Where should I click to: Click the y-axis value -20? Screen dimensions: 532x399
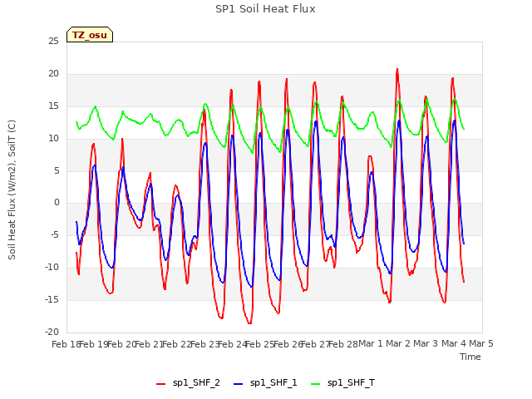(x=52, y=332)
